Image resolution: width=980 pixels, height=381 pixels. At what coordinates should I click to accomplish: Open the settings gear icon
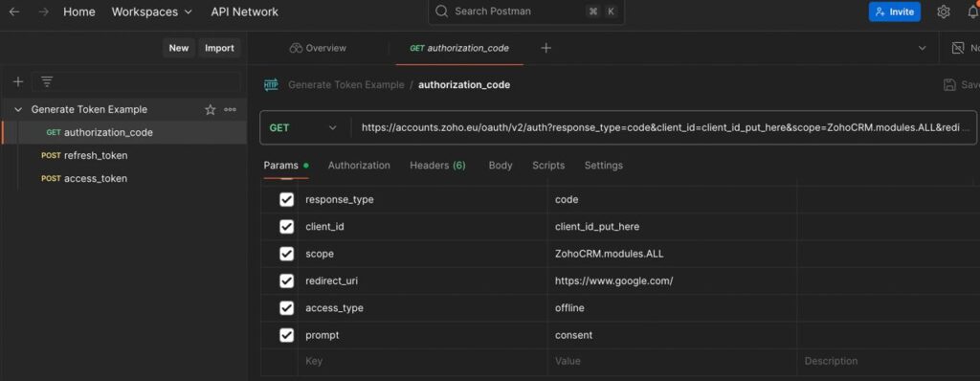pos(943,11)
